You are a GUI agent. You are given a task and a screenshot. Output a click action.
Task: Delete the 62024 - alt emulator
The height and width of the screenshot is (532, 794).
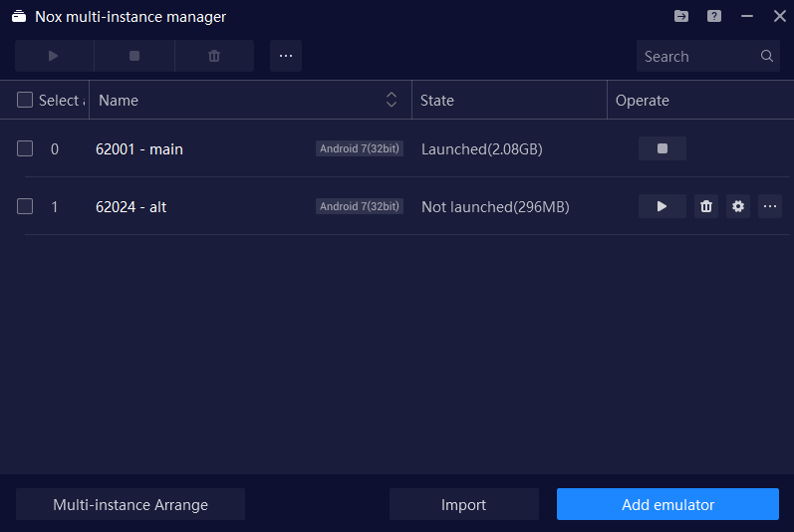coord(706,206)
